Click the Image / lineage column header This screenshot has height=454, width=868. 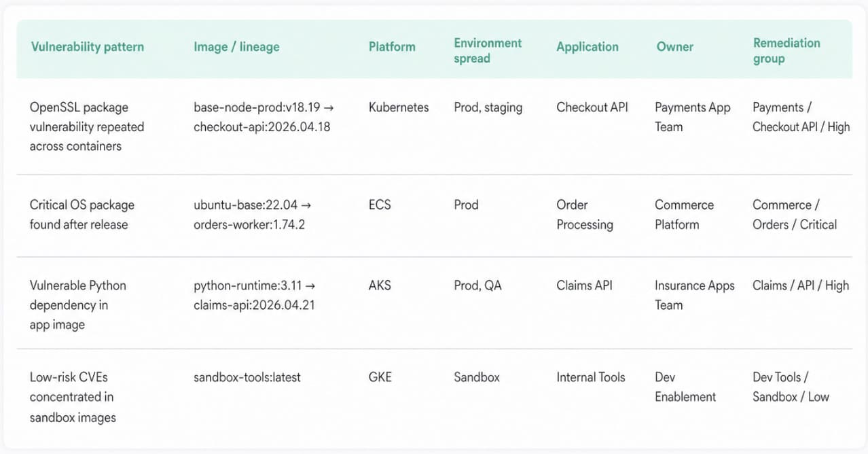236,47
